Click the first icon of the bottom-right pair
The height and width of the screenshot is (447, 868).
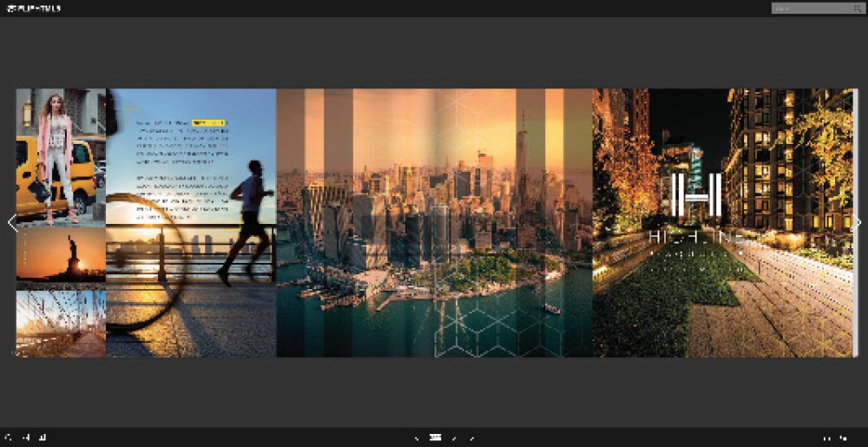(x=825, y=438)
